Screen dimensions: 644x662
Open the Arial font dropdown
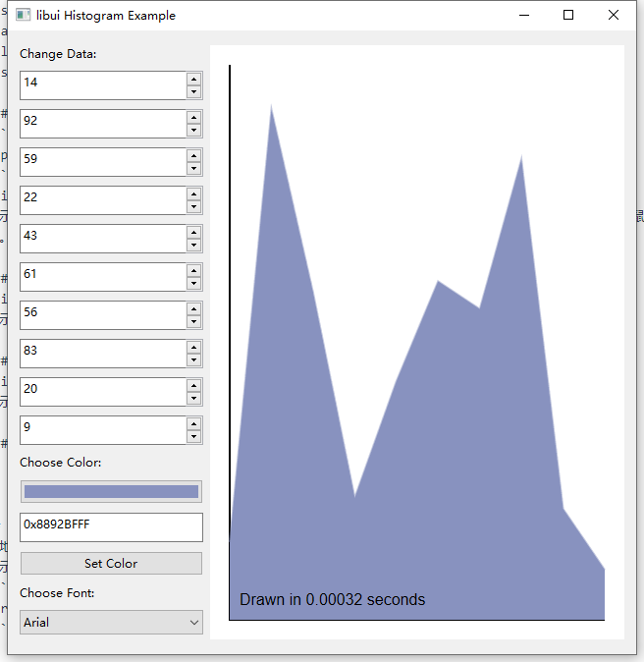pos(111,622)
